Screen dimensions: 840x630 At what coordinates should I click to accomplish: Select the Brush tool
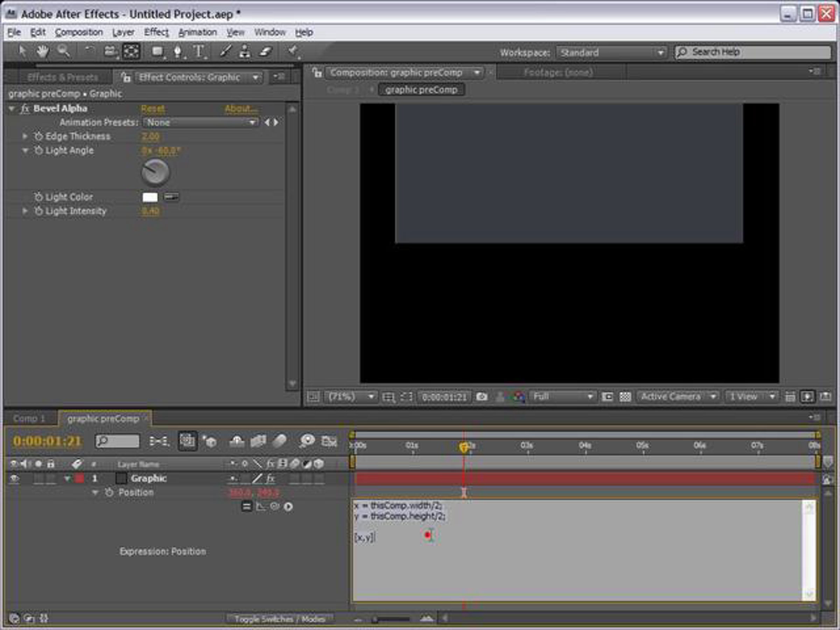point(225,51)
